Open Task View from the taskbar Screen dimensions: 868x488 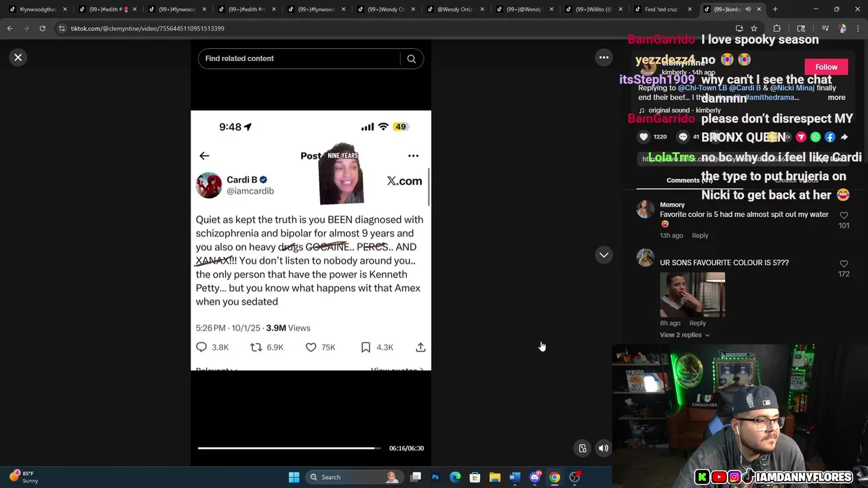(x=416, y=477)
